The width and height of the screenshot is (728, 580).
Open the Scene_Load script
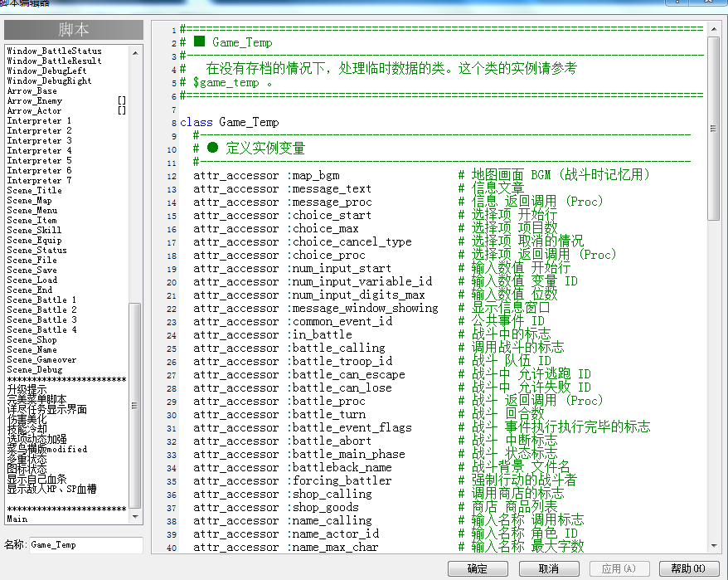[32, 280]
